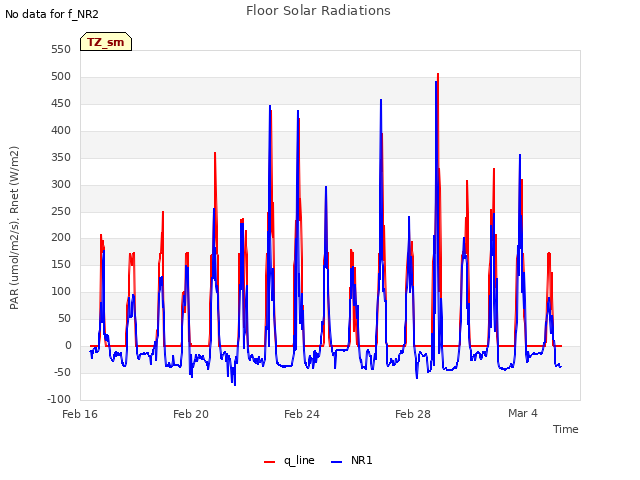
Task: Click the No data for f_NR2 message
Action: tap(52, 14)
